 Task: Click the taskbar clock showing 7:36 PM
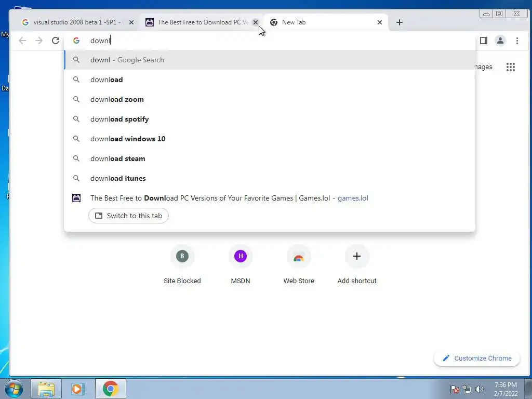(x=506, y=389)
